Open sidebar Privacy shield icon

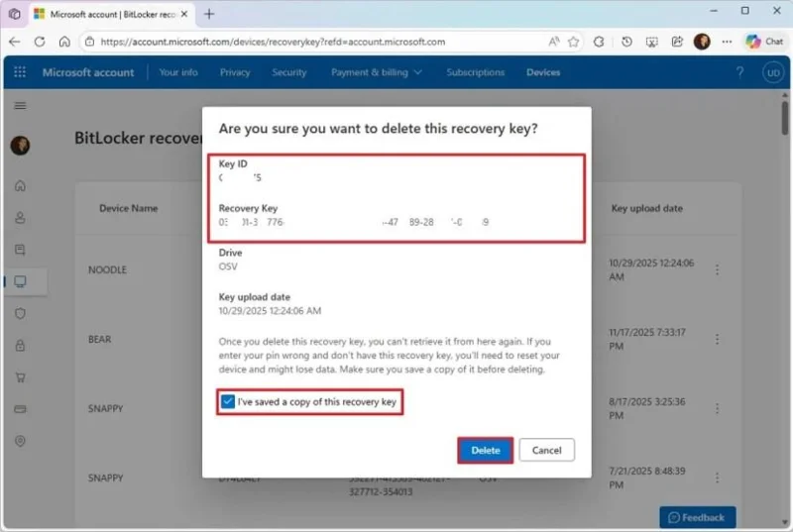pyautogui.click(x=20, y=313)
